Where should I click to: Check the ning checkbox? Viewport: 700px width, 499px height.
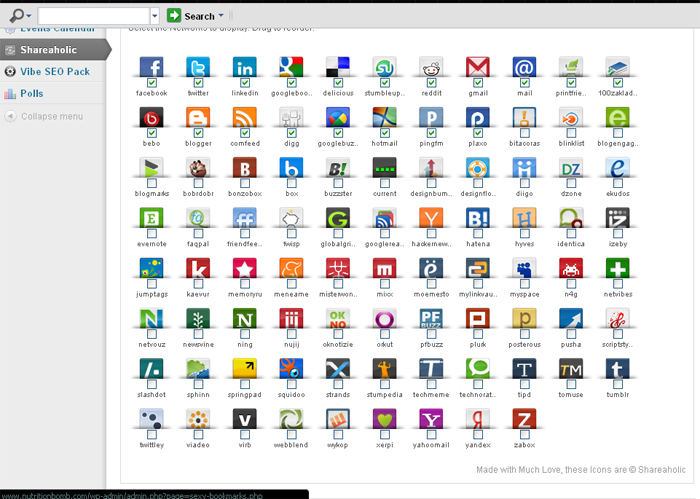point(245,334)
